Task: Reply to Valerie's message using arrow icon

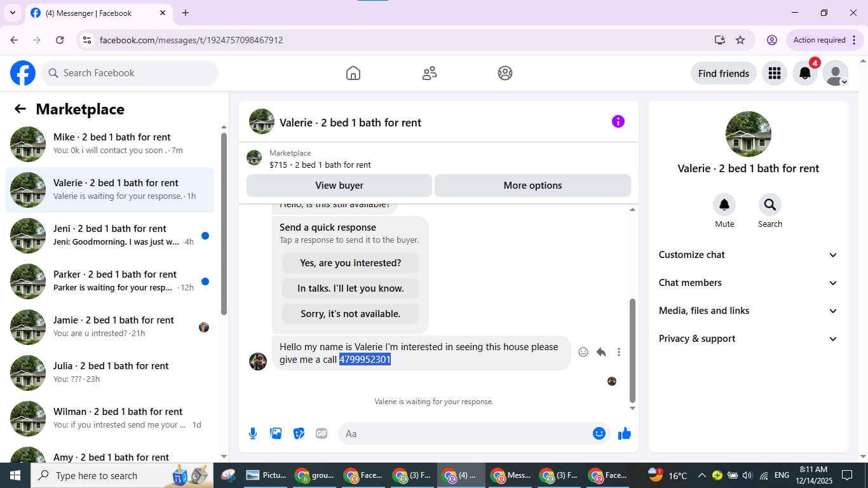Action: click(601, 352)
